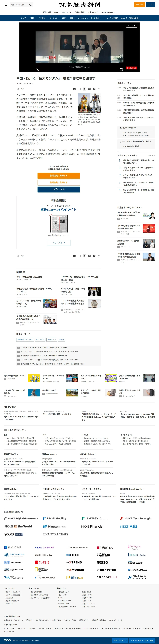The height and width of the screenshot is (644, 159).
Task: Click the paperclip 保存 icon below the 有料会員限定 box
Action: coord(18,256)
